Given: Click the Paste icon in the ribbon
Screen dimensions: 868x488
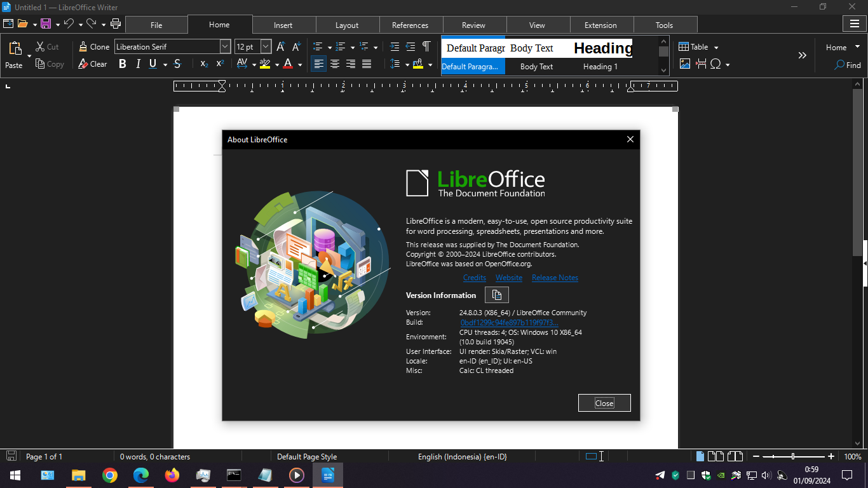Looking at the screenshot, I should [14, 49].
